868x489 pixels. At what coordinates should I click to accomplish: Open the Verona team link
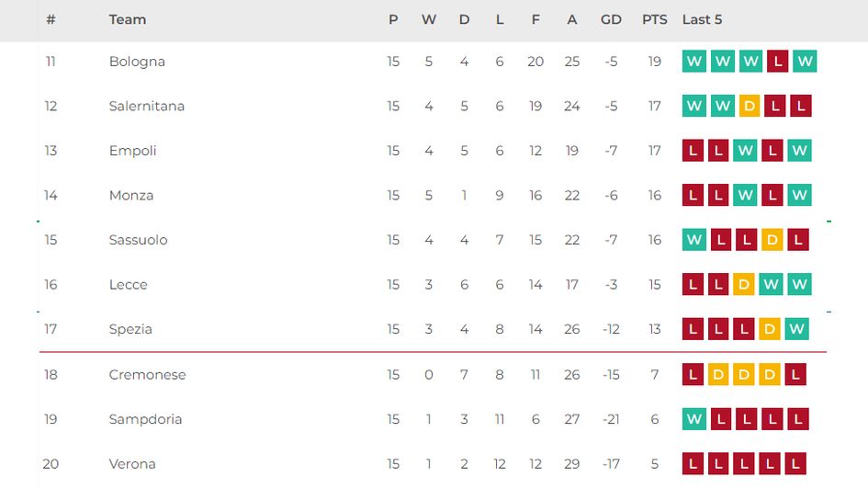click(x=132, y=464)
